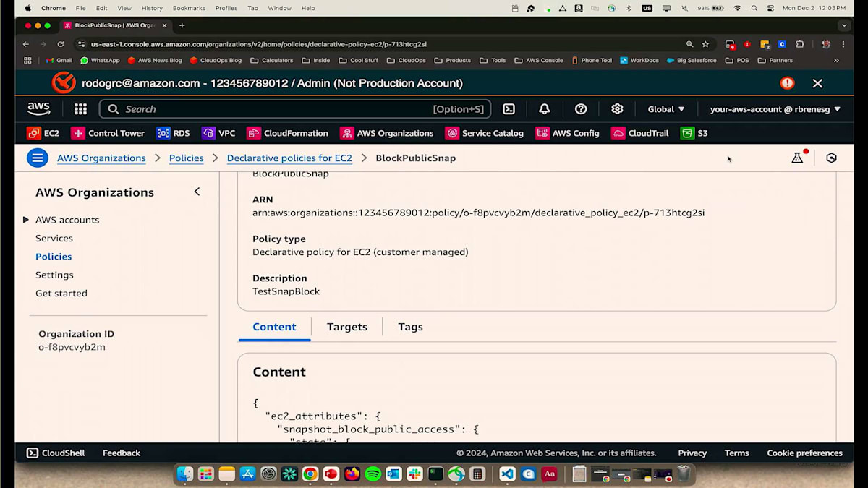Open the Global region dropdown
Viewport: 868px width, 488px height.
665,109
